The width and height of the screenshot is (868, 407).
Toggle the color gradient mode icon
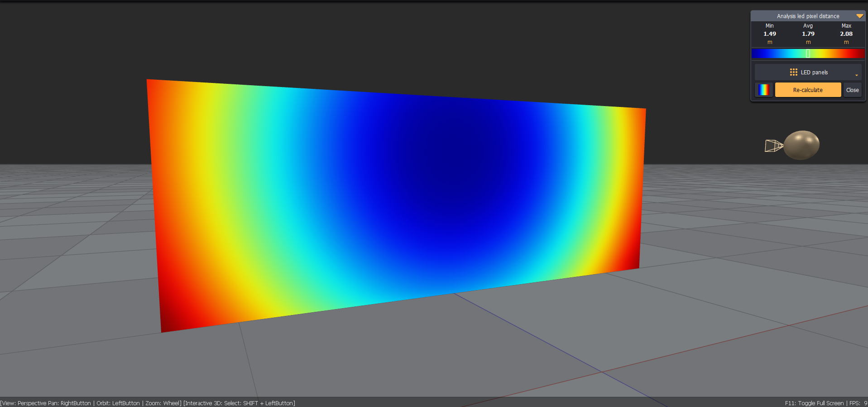(x=764, y=90)
